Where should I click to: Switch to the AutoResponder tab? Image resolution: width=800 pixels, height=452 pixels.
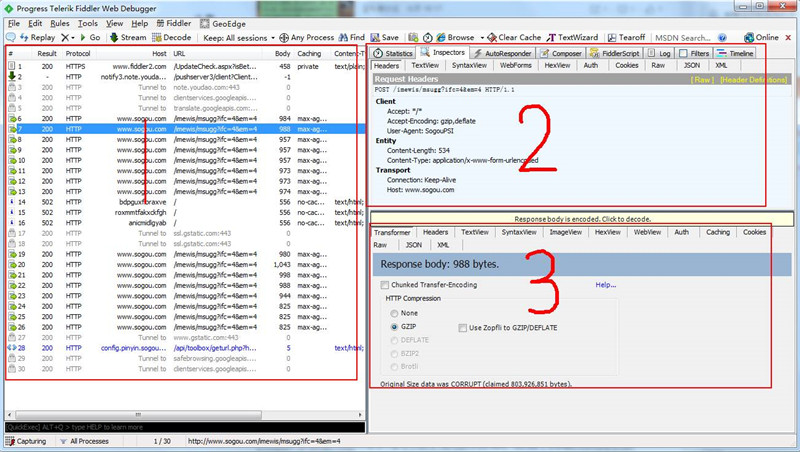[x=502, y=53]
